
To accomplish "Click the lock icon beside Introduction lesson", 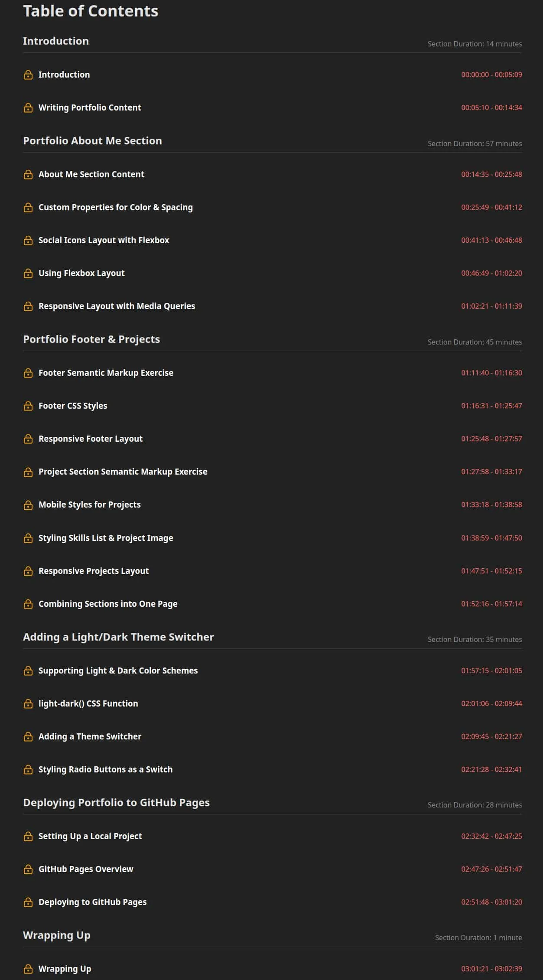I will pyautogui.click(x=28, y=75).
